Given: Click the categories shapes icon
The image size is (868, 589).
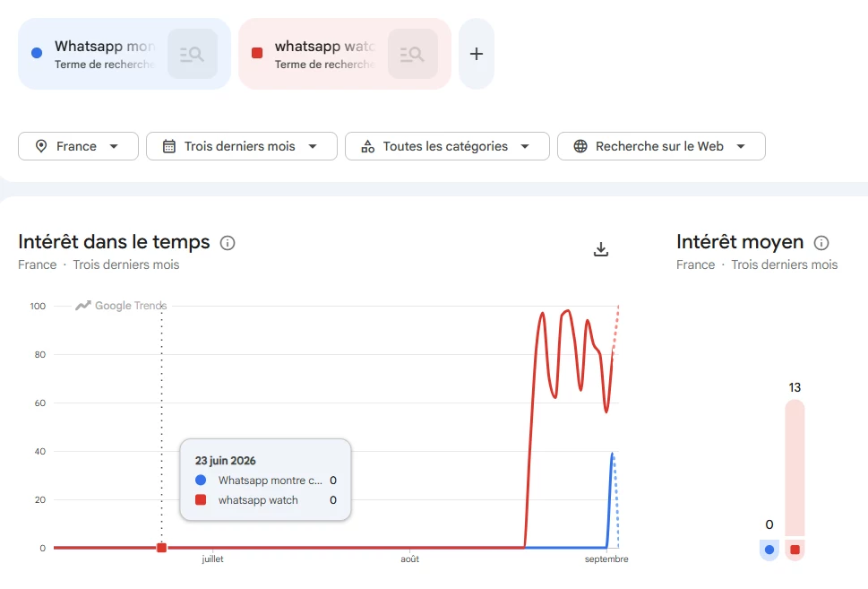Looking at the screenshot, I should (367, 146).
